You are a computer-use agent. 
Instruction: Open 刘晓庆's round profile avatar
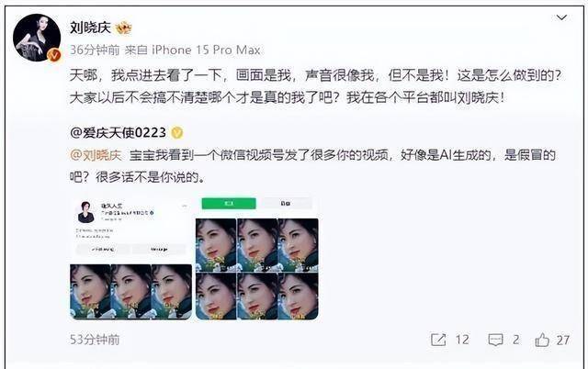pyautogui.click(x=37, y=38)
